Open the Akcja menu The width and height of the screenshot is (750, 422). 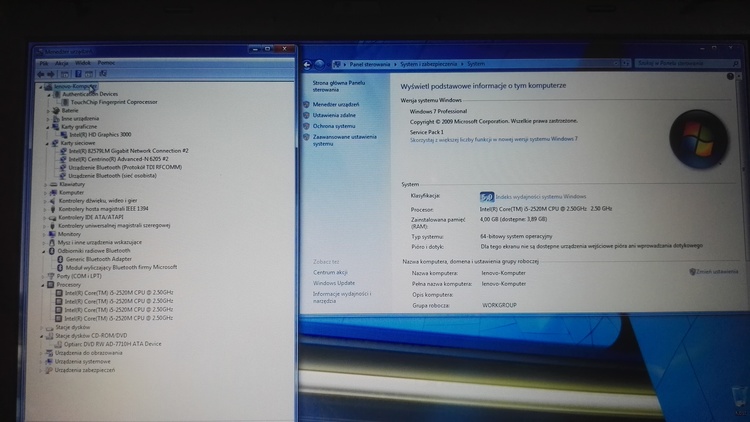coord(62,63)
